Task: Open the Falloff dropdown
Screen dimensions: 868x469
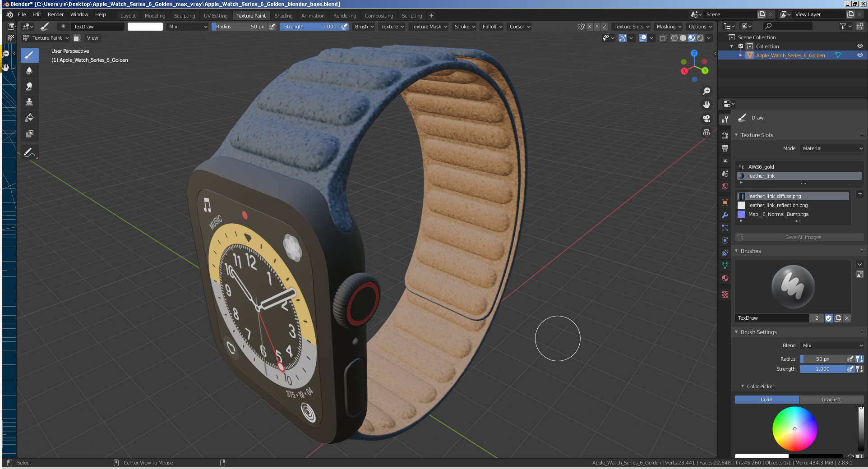Action: pyautogui.click(x=492, y=27)
